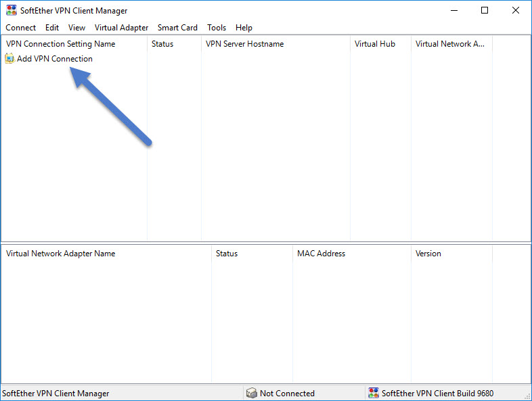This screenshot has width=532, height=401.
Task: Click the lower pane Status column header
Action: coord(252,254)
